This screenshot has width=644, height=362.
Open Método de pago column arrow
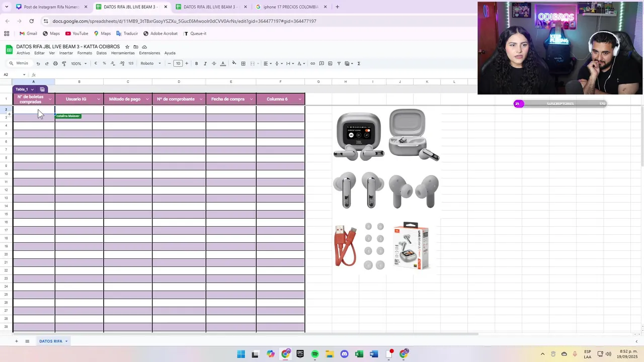click(x=147, y=99)
